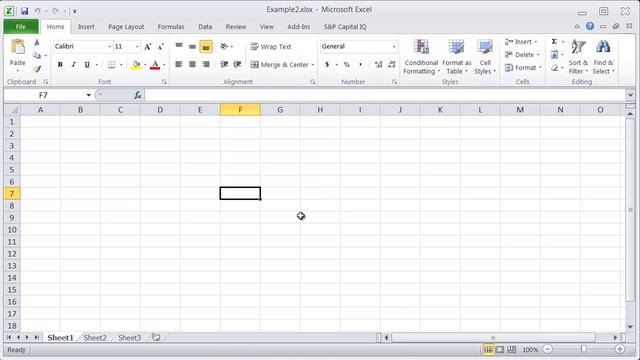Click the Insert cells button
This screenshot has width=640, height=360.
[521, 42]
